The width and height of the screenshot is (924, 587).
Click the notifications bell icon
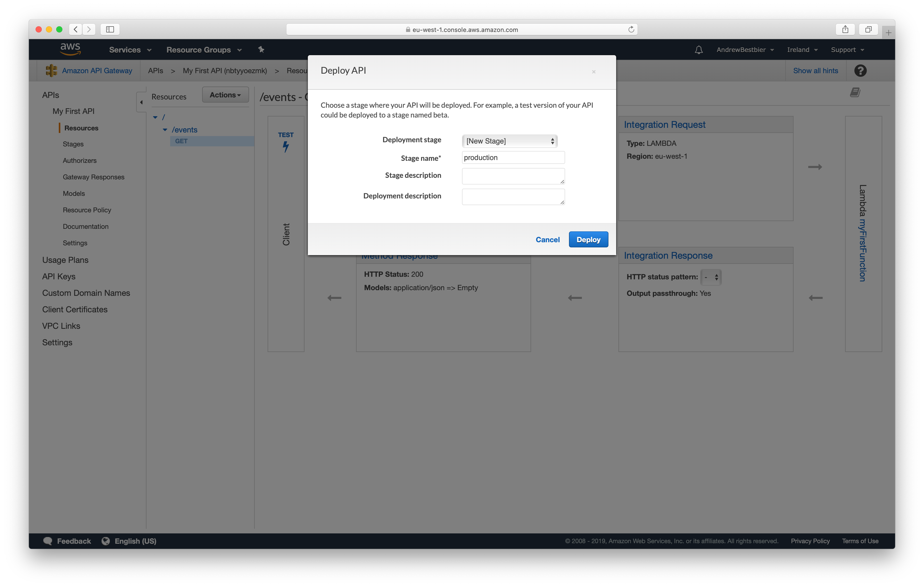pyautogui.click(x=698, y=50)
